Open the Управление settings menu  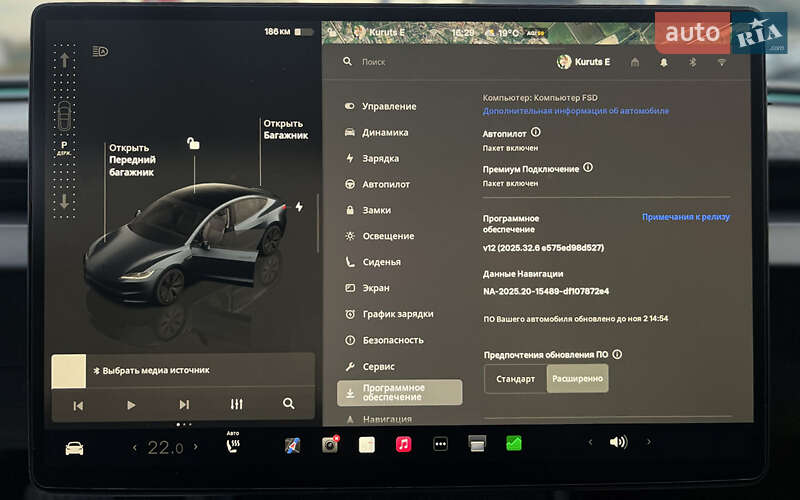click(381, 106)
